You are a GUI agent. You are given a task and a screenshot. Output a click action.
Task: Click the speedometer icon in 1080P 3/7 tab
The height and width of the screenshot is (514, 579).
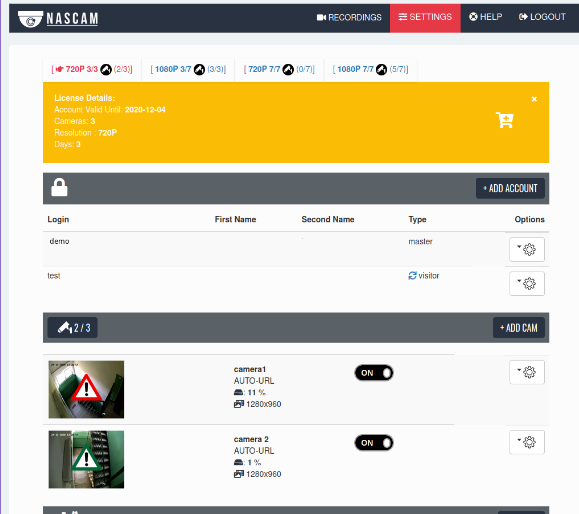coord(199,69)
